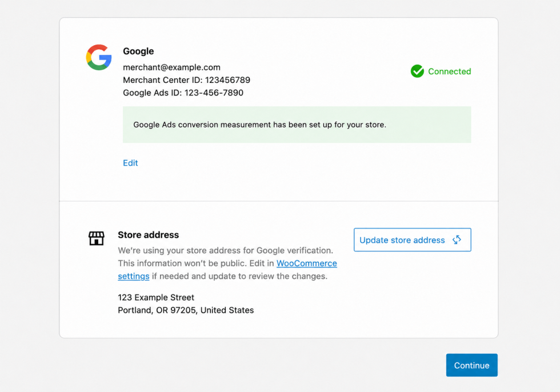Click the sync arrows icon in Update button
Screen dimensions: 560x392
click(457, 240)
